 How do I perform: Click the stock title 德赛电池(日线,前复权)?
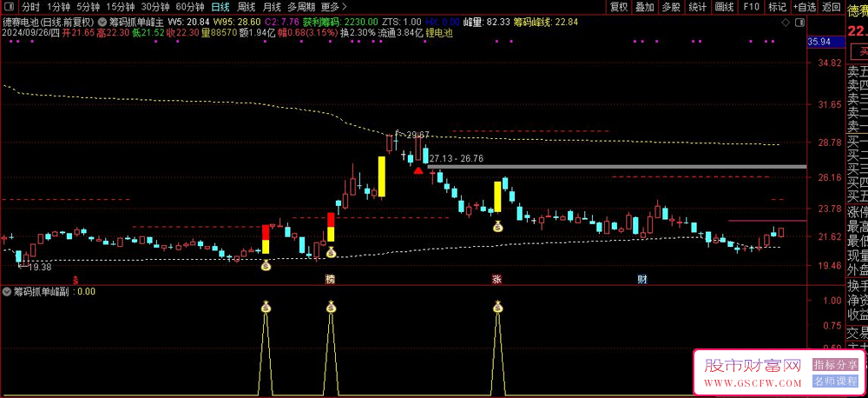click(x=49, y=23)
